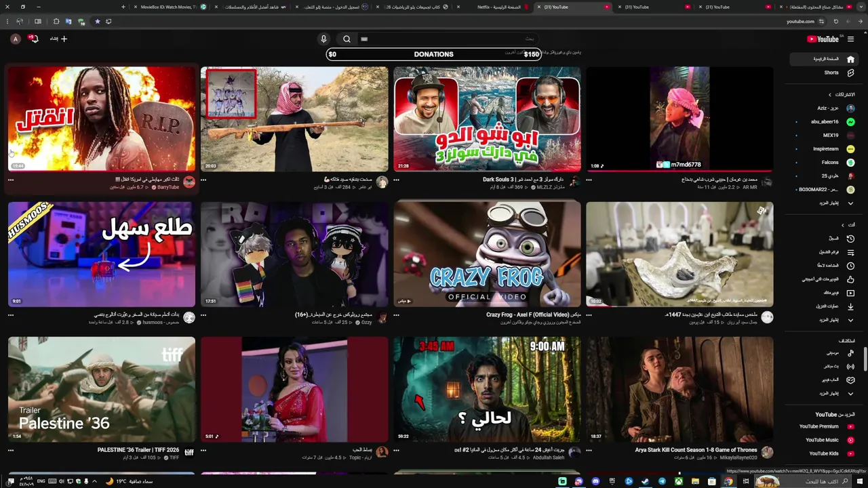Viewport: 868px width, 488px height.
Task: Open Arya Stark Kill Count video thumbnail
Action: [679, 390]
